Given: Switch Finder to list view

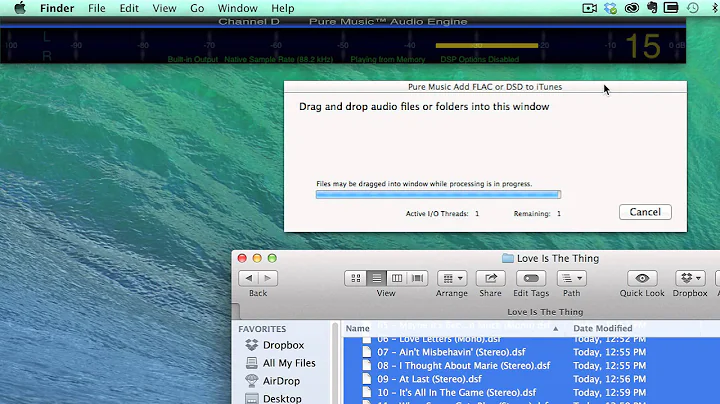Looking at the screenshot, I should pos(377,278).
